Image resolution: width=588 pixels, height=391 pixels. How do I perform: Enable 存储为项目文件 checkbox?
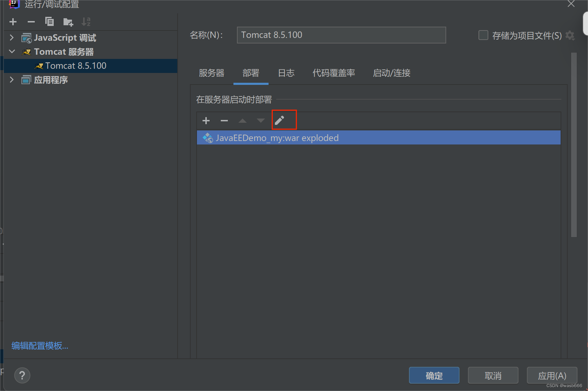coord(483,35)
